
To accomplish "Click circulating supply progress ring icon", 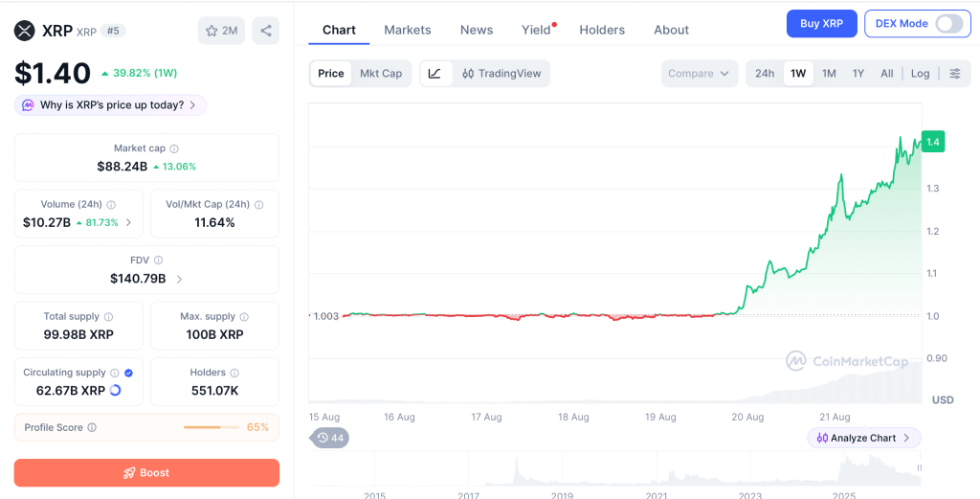I will [x=115, y=390].
